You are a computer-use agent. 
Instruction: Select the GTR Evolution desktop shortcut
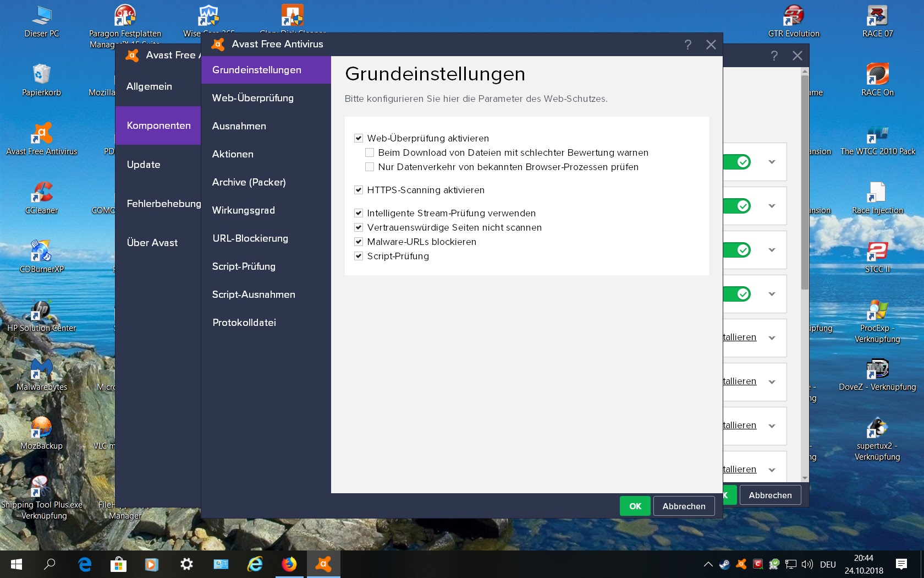pyautogui.click(x=794, y=21)
